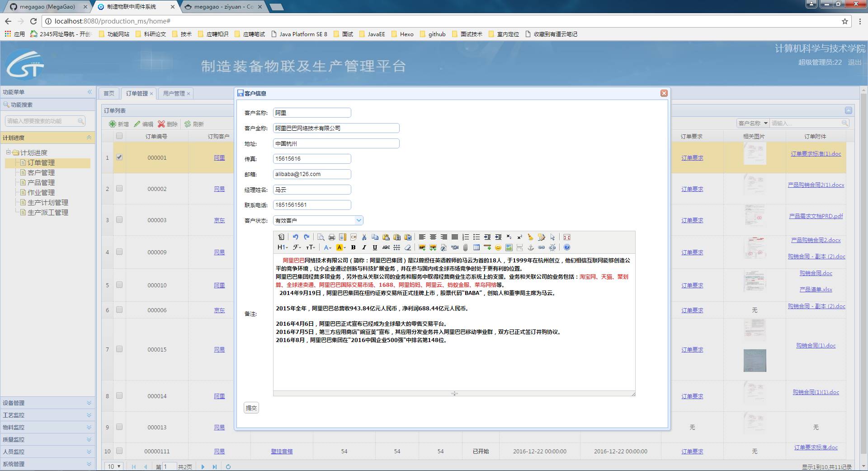
Task: Expand the 质量监控 accordion panel
Action: pyautogui.click(x=47, y=439)
